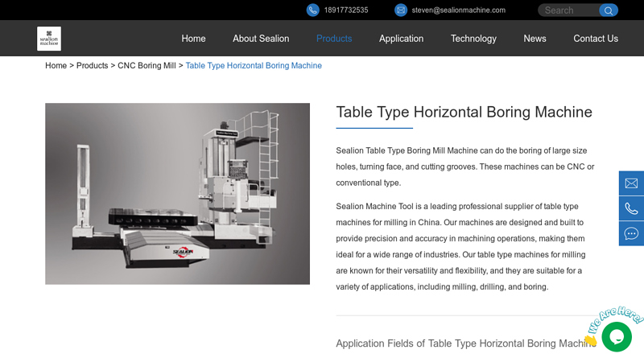
Task: Click paragraph starting 'Sealion Machine Tool is a leading'
Action: point(462,247)
